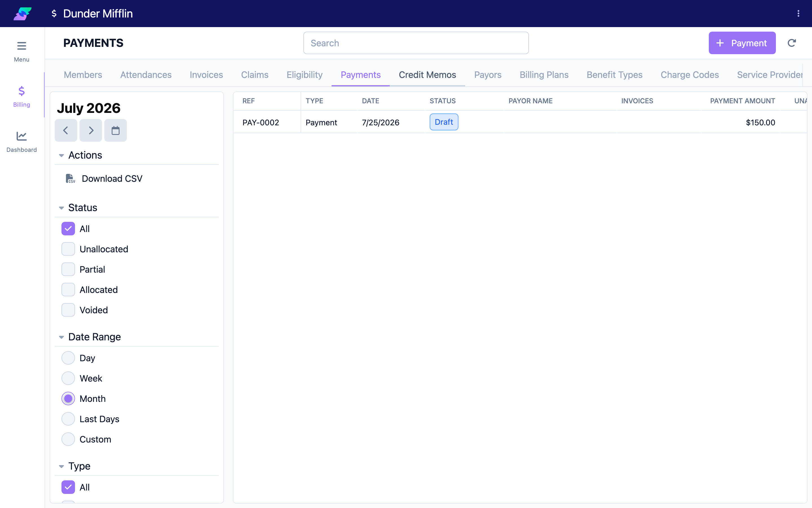Image resolution: width=812 pixels, height=508 pixels.
Task: Click the purple Payment button
Action: tap(742, 43)
